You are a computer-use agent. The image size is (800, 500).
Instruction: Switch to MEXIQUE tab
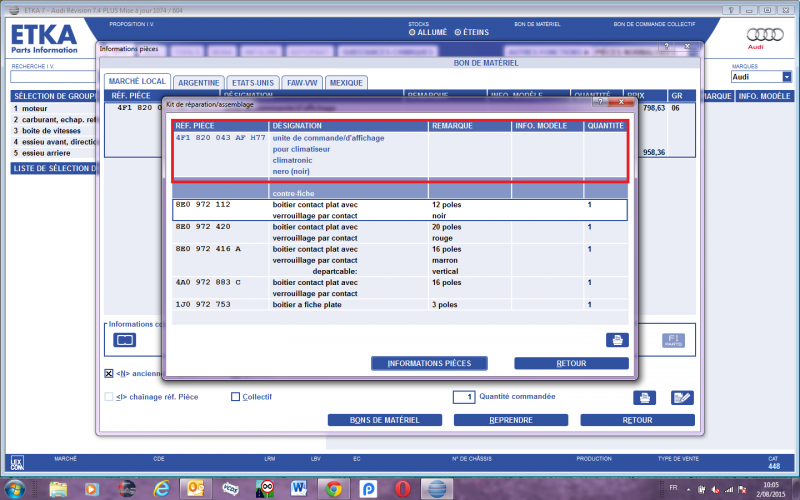click(346, 83)
